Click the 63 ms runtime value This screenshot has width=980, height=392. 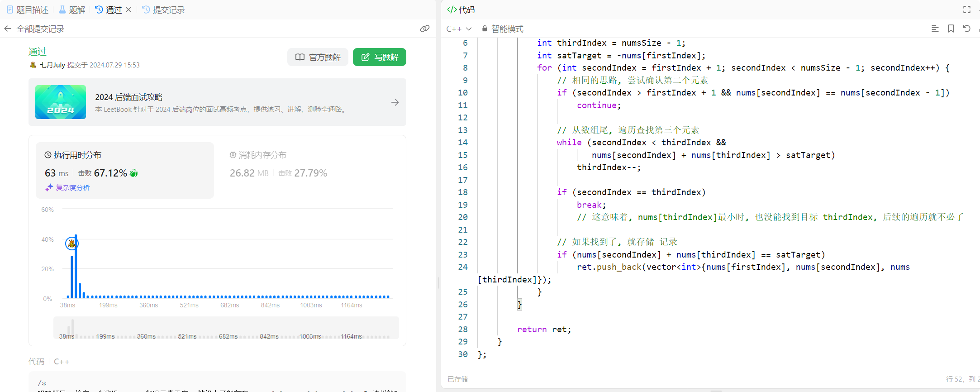(x=57, y=173)
